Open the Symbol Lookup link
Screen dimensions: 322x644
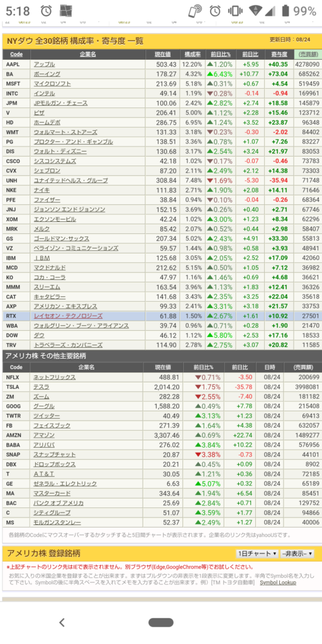click(x=277, y=582)
